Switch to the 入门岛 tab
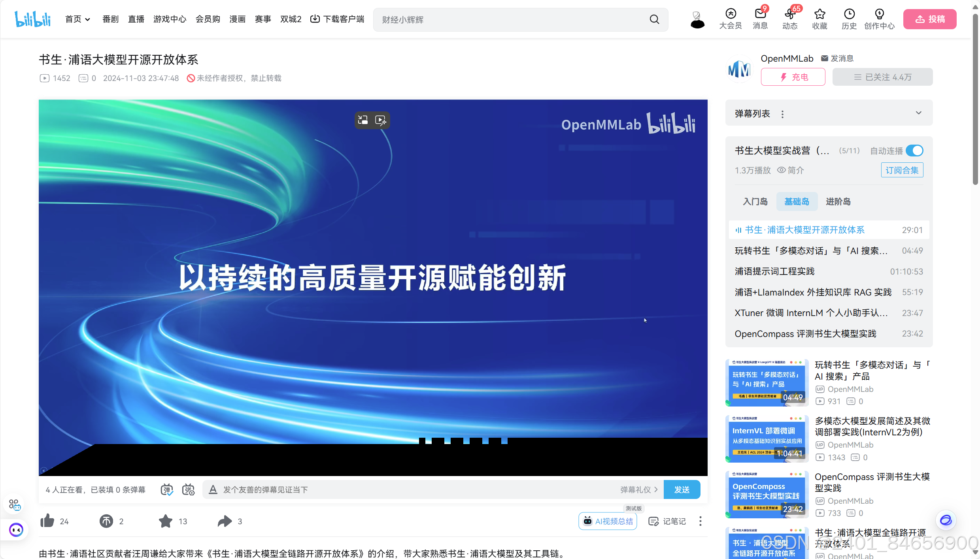The width and height of the screenshot is (980, 559). click(x=755, y=201)
